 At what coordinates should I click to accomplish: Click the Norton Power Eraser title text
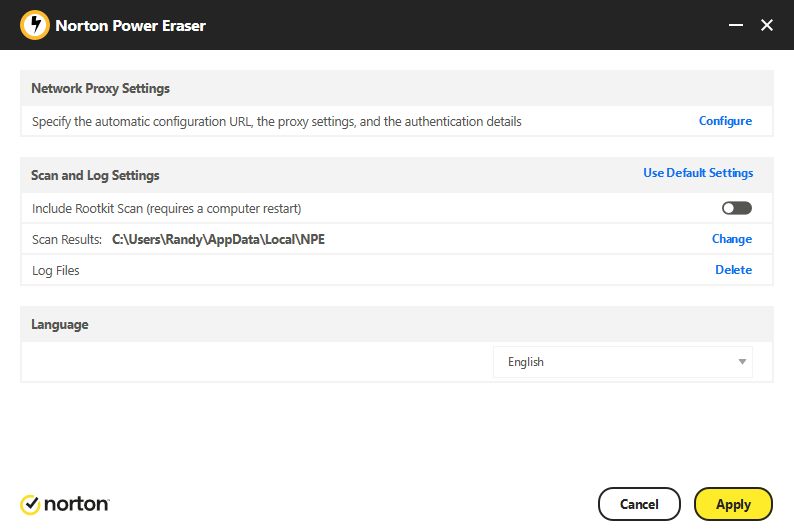130,26
